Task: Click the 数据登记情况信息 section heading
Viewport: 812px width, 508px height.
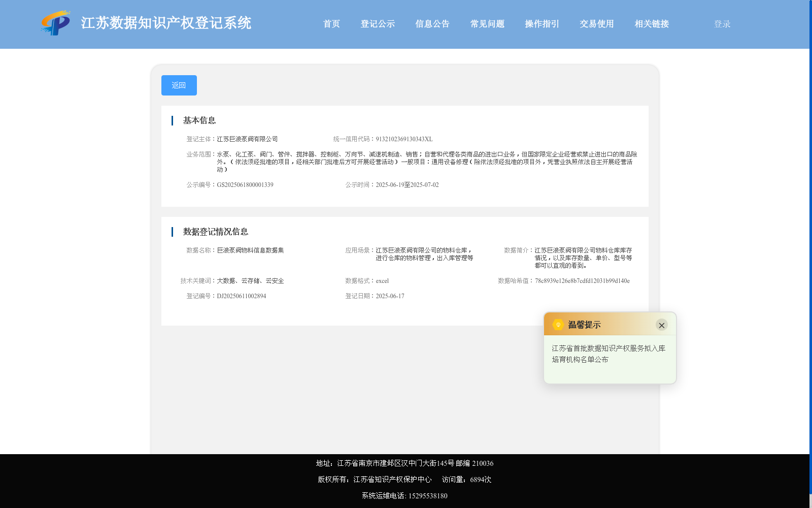Action: click(216, 232)
